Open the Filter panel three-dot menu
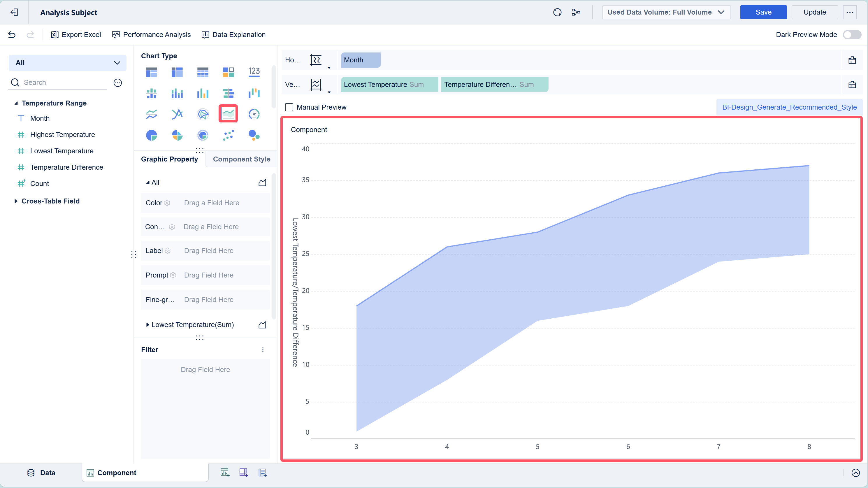This screenshot has height=488, width=868. point(263,350)
